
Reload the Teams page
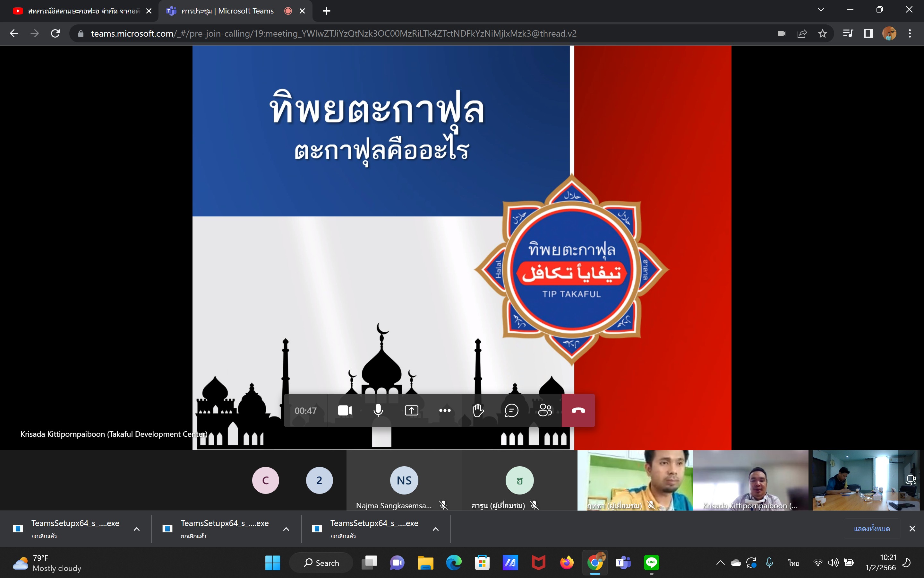coord(56,34)
